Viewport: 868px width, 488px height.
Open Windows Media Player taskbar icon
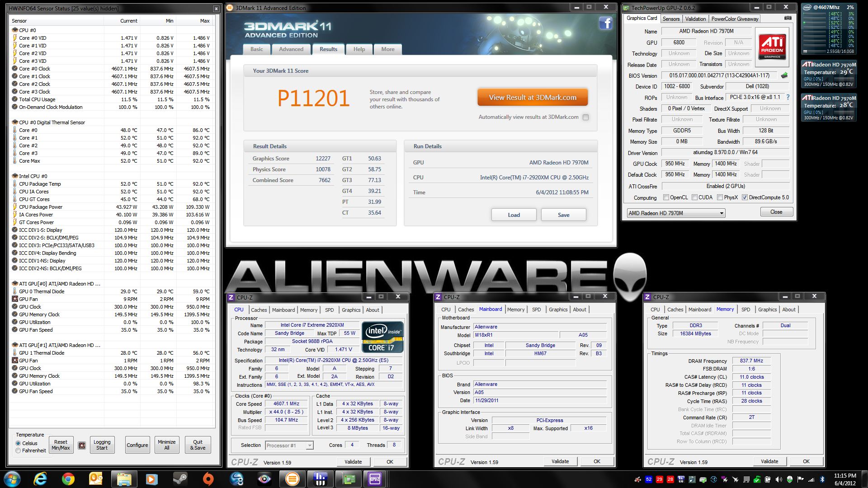click(x=151, y=479)
